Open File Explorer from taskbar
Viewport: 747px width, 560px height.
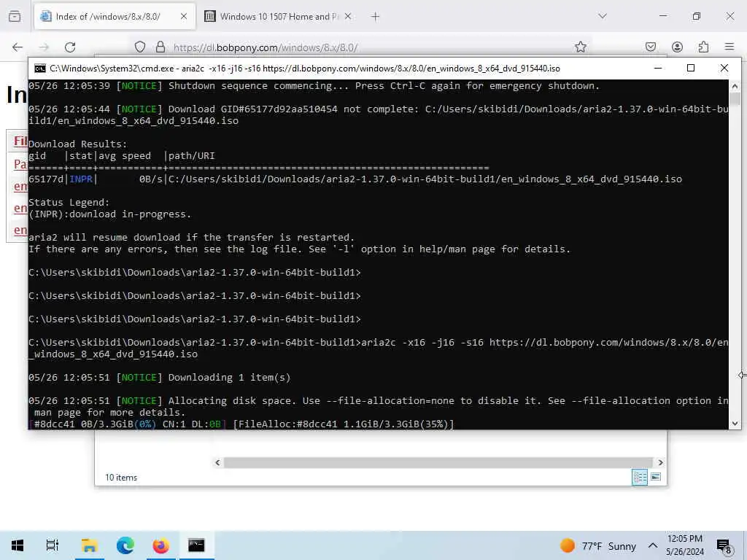tap(89, 545)
